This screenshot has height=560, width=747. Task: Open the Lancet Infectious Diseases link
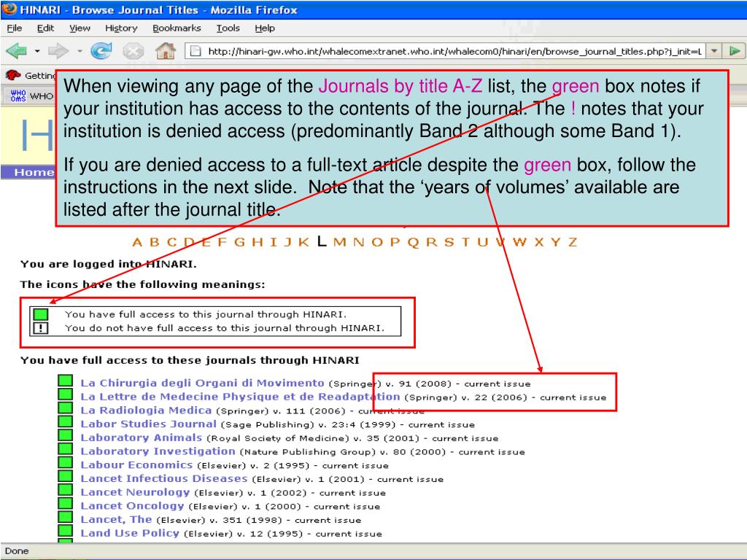(164, 478)
